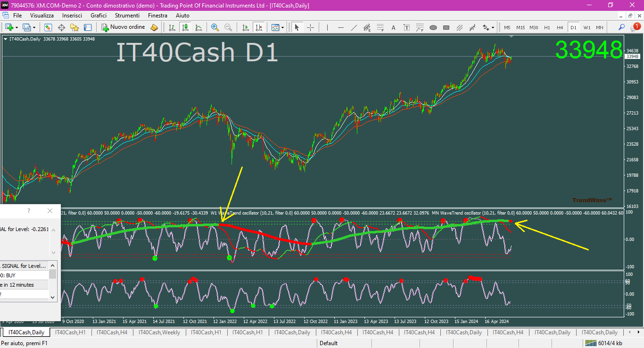This screenshot has width=644, height=348.
Task: Open the chart profiles icon
Action: [x=26, y=27]
